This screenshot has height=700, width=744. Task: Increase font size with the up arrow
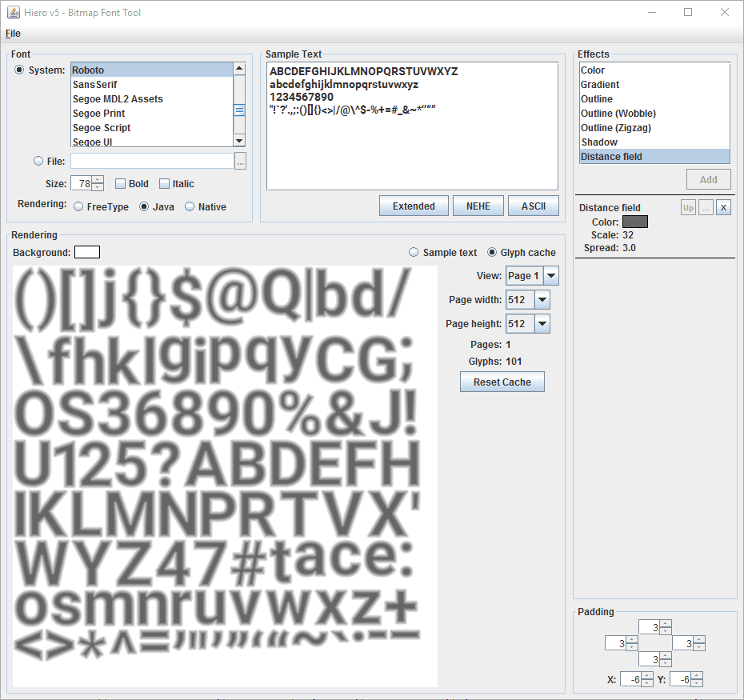click(x=98, y=180)
